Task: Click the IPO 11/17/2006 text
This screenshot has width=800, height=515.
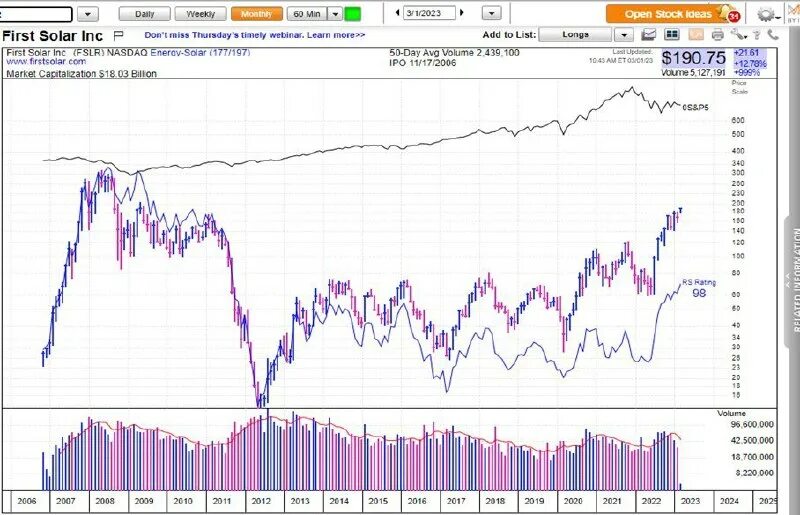Action: point(422,63)
